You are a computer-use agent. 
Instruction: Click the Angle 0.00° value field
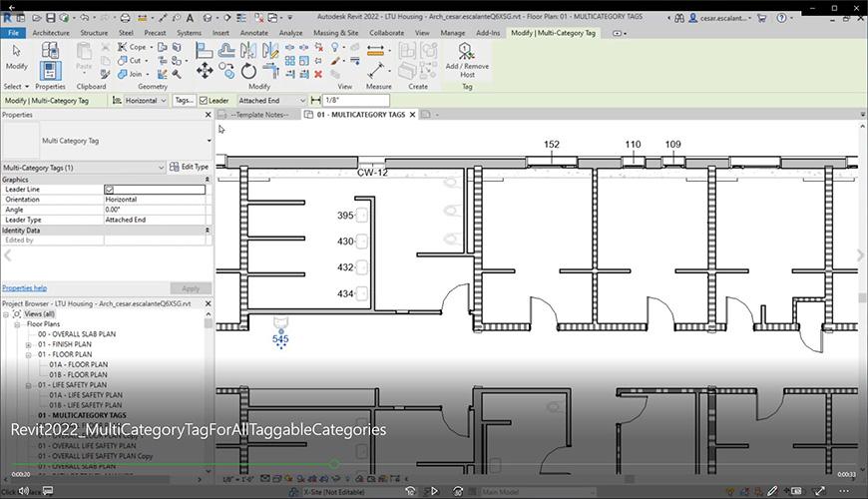tap(155, 210)
